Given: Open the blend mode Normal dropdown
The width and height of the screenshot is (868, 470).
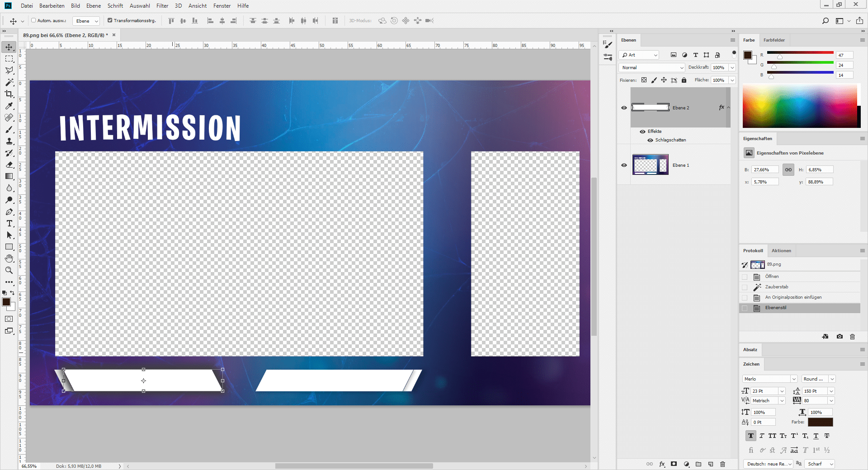Looking at the screenshot, I should click(x=652, y=67).
